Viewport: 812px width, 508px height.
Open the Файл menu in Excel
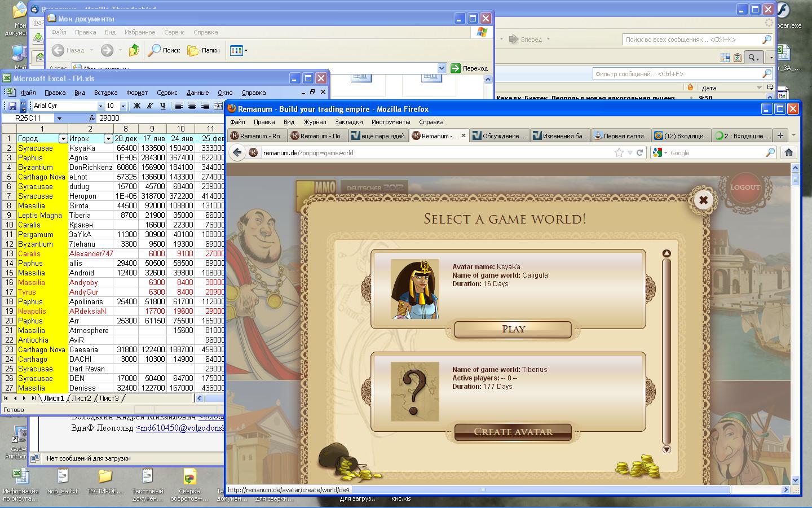point(28,93)
